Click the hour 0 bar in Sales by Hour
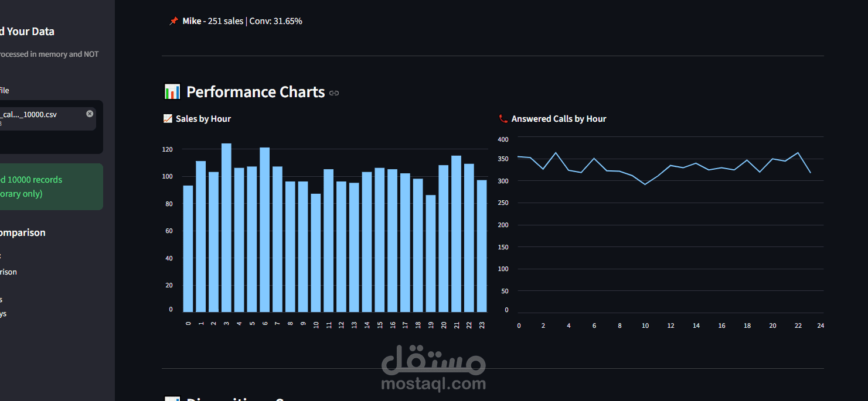The width and height of the screenshot is (868, 401). click(x=188, y=249)
